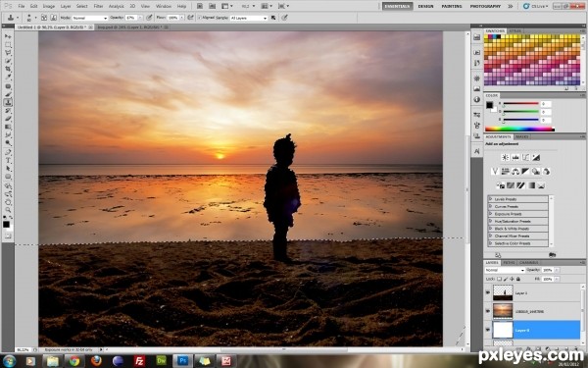Screen dimensions: 588x368
Task: Switch to the Channels tab
Action: point(529,262)
